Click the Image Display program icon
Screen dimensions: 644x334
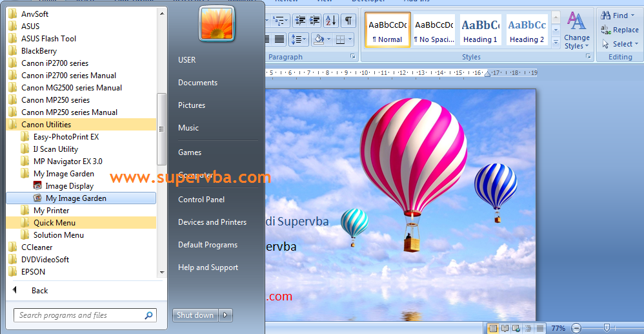38,186
